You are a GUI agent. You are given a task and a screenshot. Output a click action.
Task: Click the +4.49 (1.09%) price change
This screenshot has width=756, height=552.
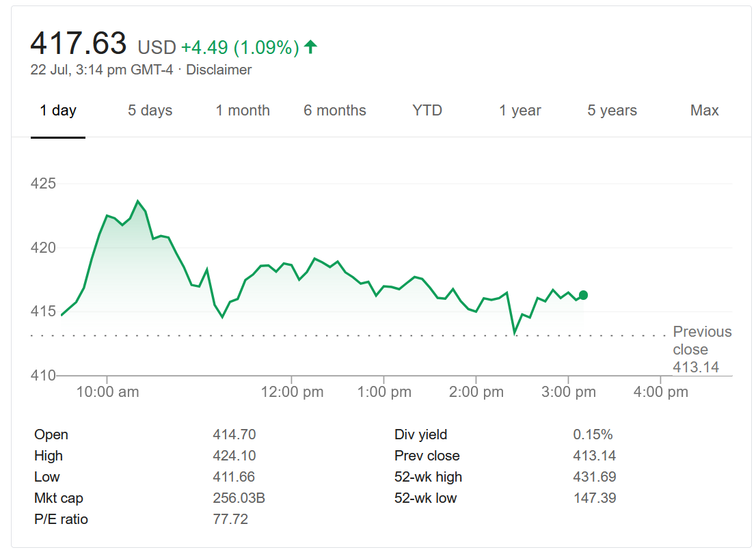pos(240,48)
